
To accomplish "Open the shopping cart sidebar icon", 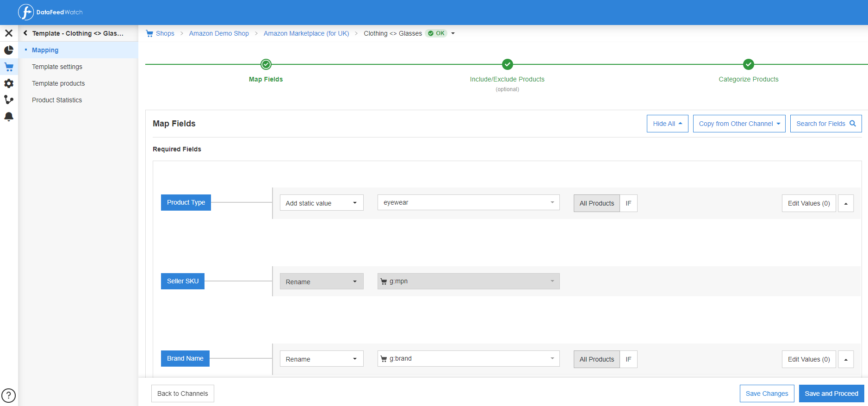I will (x=9, y=67).
